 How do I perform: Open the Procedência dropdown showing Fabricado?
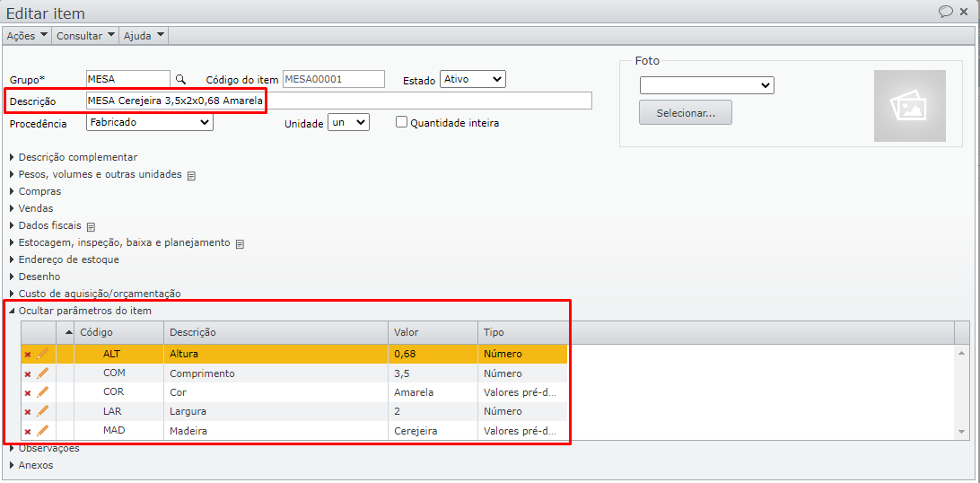149,122
